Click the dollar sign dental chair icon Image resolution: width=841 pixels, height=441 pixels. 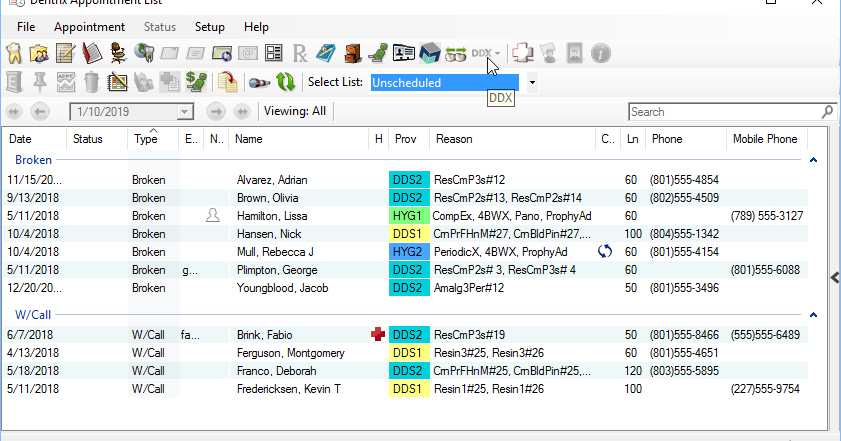[x=196, y=82]
